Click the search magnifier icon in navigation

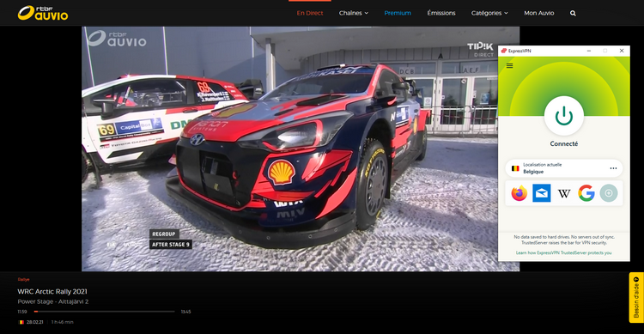coord(573,13)
